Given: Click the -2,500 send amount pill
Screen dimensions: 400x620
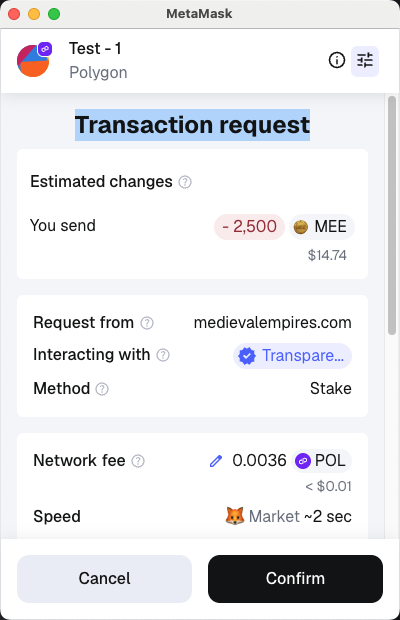Looking at the screenshot, I should 249,227.
